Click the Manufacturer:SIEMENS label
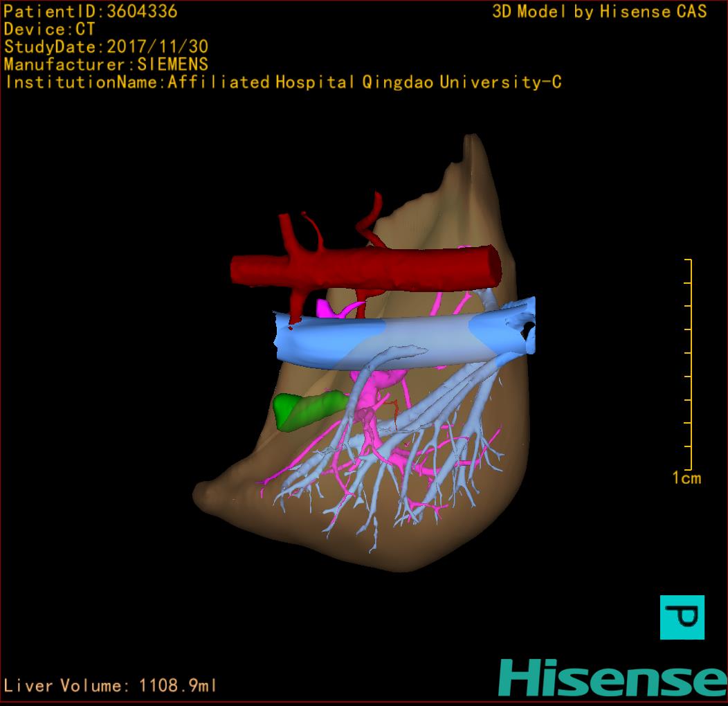The height and width of the screenshot is (706, 728). tap(106, 65)
